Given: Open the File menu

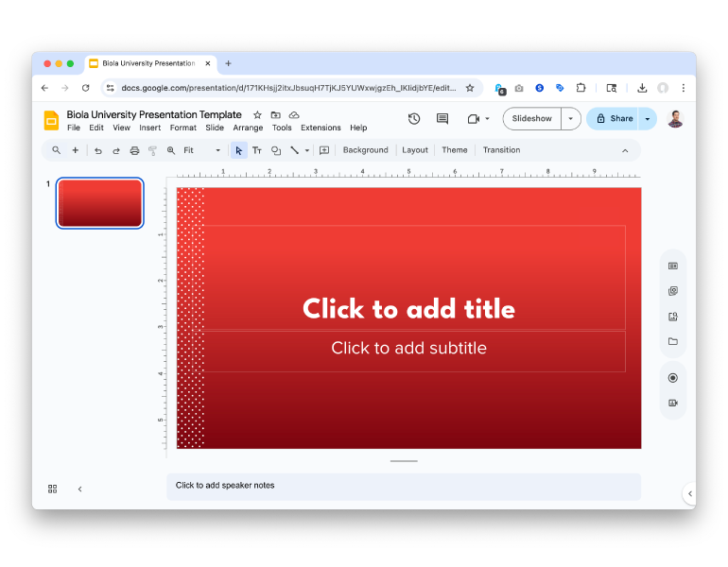Looking at the screenshot, I should tap(74, 128).
